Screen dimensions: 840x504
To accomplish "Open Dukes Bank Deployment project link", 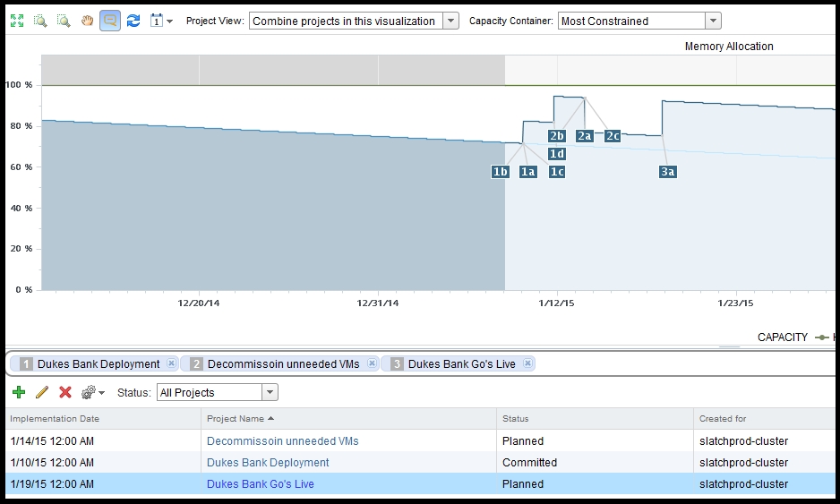I will click(268, 462).
